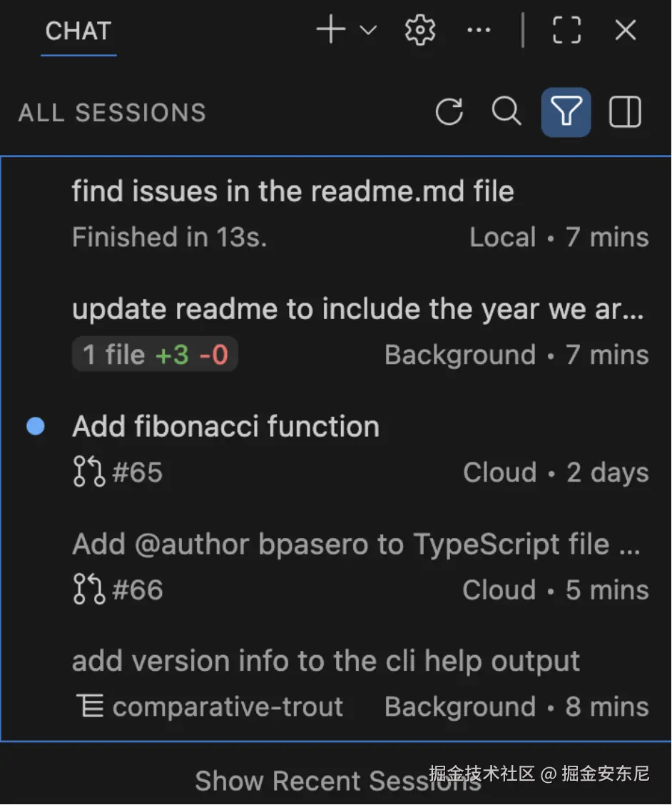This screenshot has width=672, height=805.
Task: Toggle the side-by-side layout icon
Action: coord(625,112)
